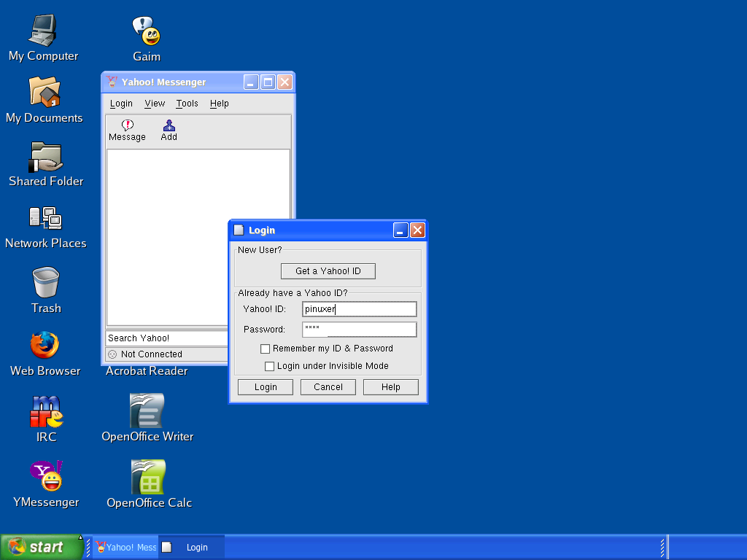747x560 pixels.
Task: Click the Not Connected status face icon
Action: pyautogui.click(x=112, y=354)
